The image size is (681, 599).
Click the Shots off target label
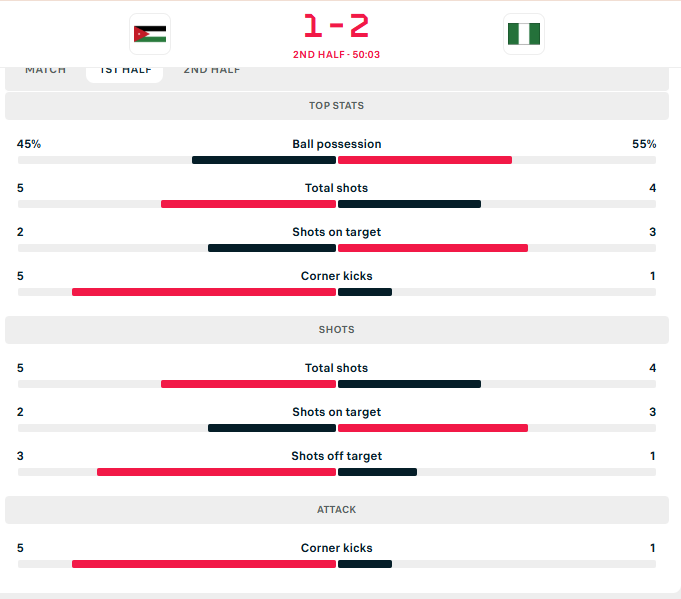[x=337, y=456]
